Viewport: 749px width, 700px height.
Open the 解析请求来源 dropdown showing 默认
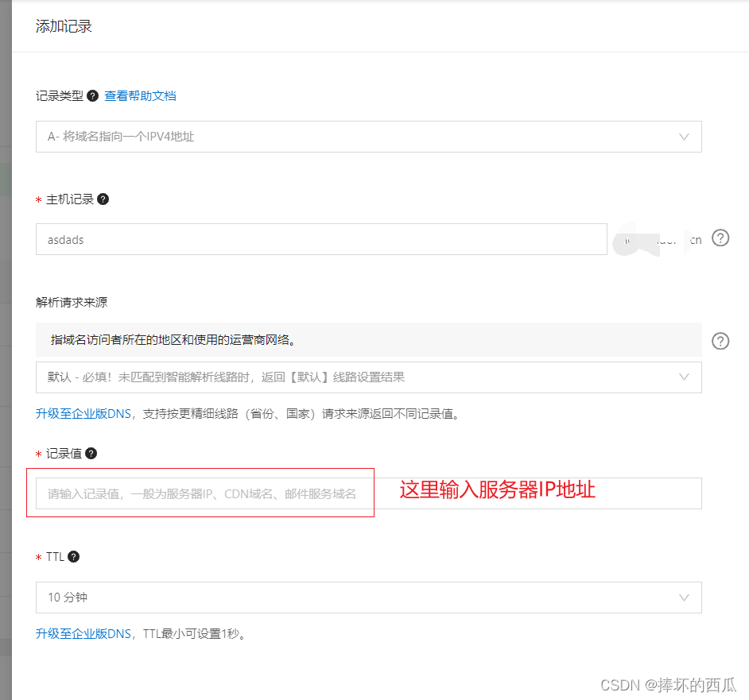pos(368,377)
